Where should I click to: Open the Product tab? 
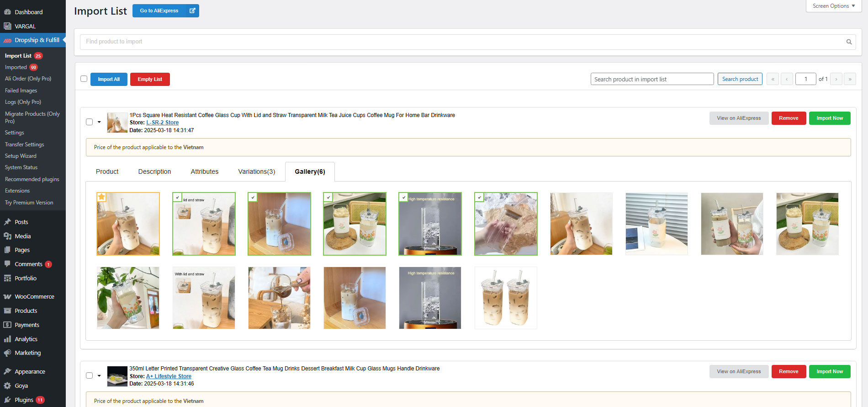coord(107,171)
